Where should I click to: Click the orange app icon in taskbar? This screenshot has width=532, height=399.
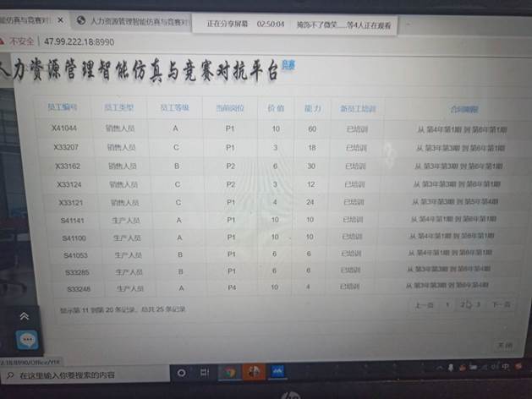pos(253,371)
